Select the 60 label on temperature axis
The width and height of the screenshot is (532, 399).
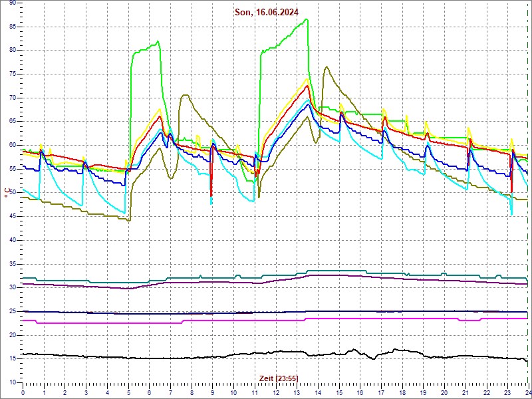click(x=12, y=146)
